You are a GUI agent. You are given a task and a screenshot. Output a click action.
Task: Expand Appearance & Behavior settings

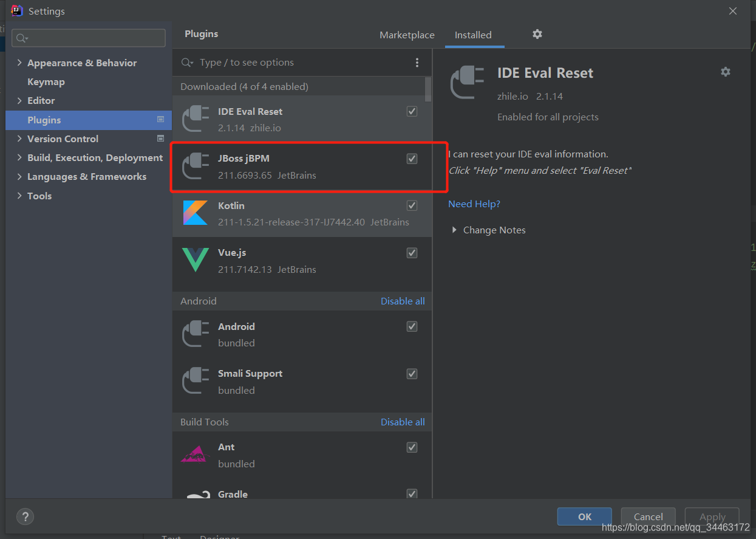pos(19,63)
